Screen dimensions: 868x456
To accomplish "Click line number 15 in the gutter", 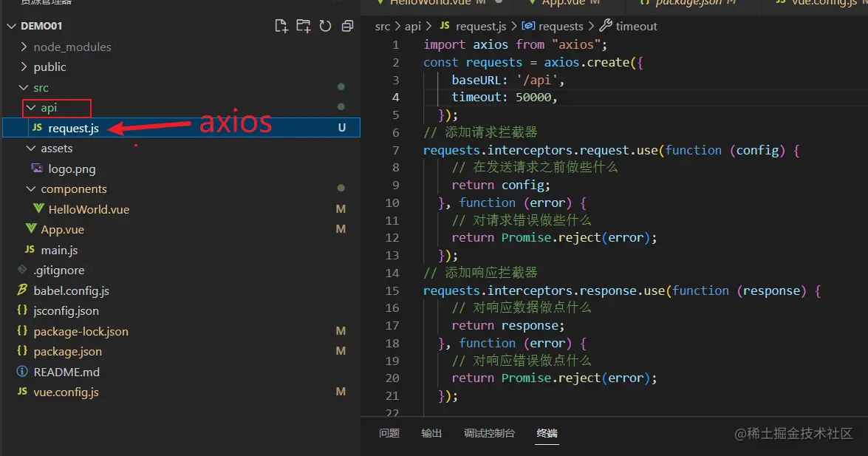I will (x=392, y=290).
